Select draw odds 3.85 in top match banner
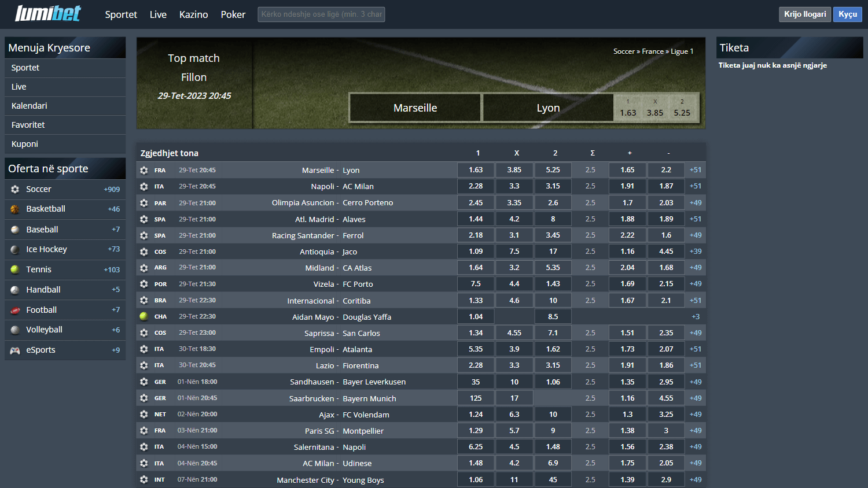 coord(655,108)
